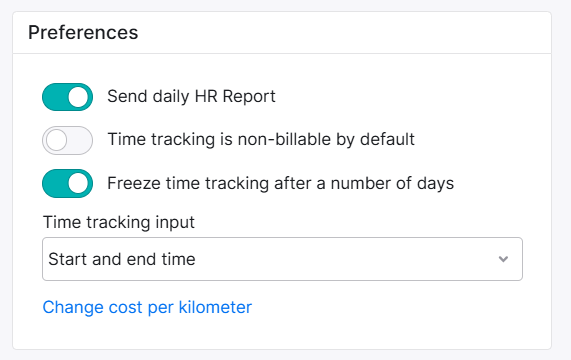Enable non-billable time tracking by default
The width and height of the screenshot is (571, 360).
tap(67, 140)
